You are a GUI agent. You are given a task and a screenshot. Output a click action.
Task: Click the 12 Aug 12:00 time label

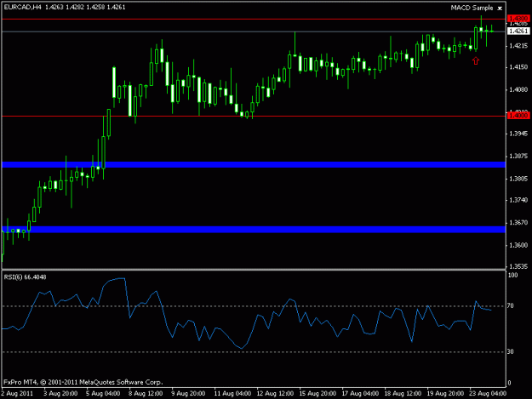pyautogui.click(x=275, y=393)
